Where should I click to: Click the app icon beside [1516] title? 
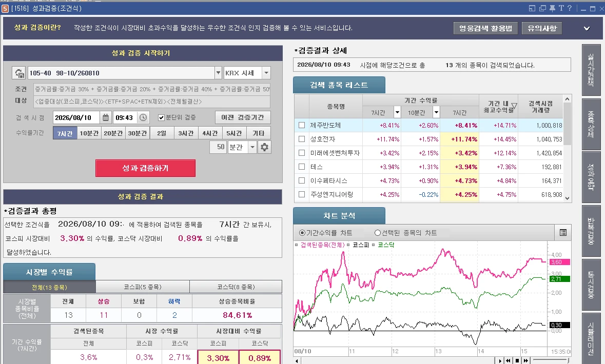[x=5, y=9]
